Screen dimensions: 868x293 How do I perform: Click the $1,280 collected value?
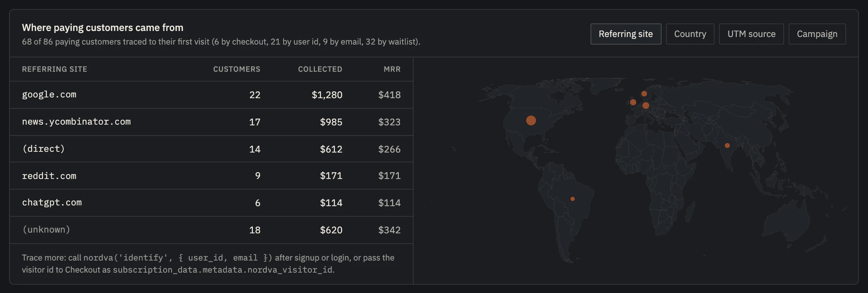[x=327, y=95]
